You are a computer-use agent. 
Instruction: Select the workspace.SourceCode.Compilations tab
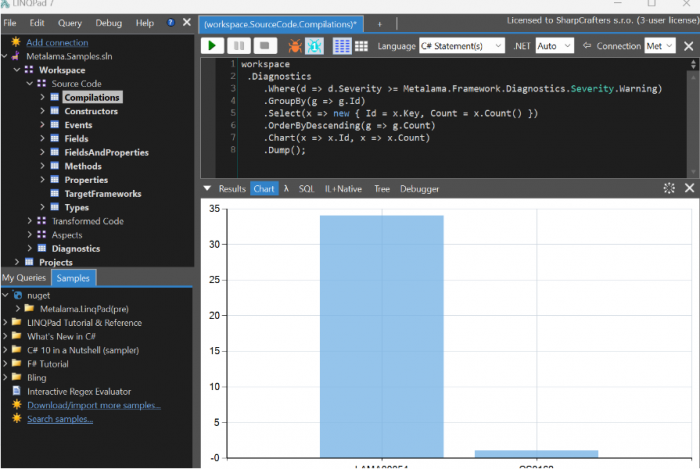point(280,24)
